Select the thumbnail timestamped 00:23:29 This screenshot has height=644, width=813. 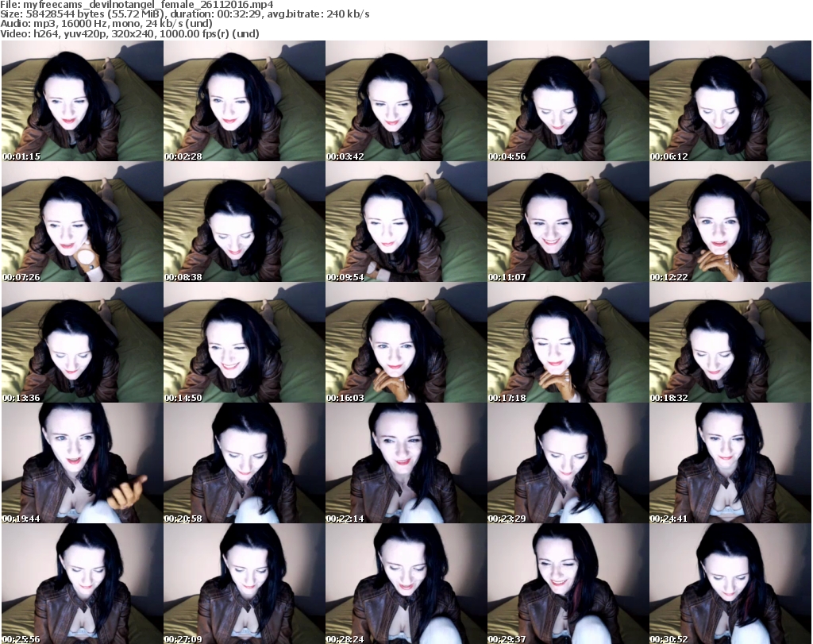point(568,463)
